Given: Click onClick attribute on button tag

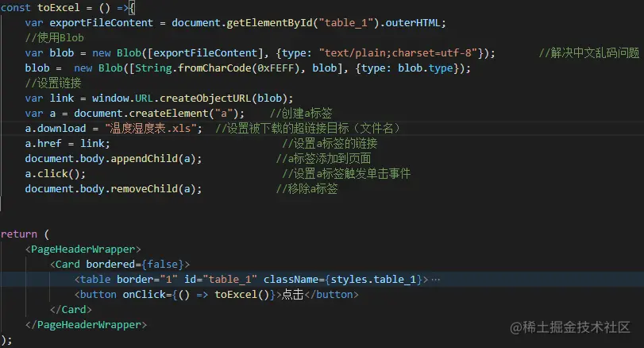Looking at the screenshot, I should coord(144,295).
